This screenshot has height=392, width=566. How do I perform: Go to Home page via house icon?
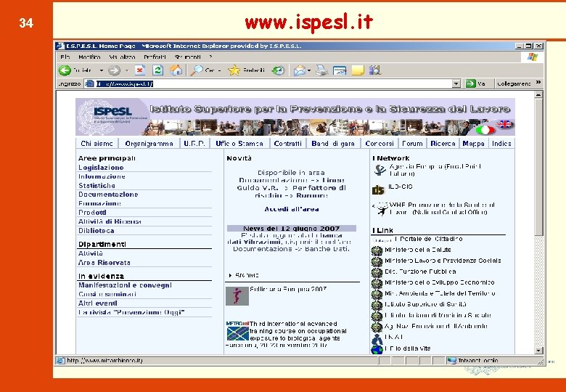click(176, 70)
